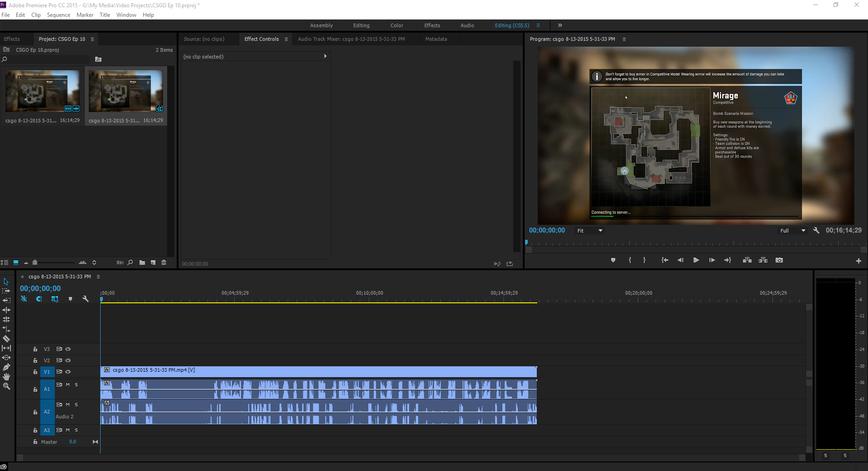The image size is (868, 471).
Task: Go to In point in Program monitor
Action: pyautogui.click(x=665, y=260)
